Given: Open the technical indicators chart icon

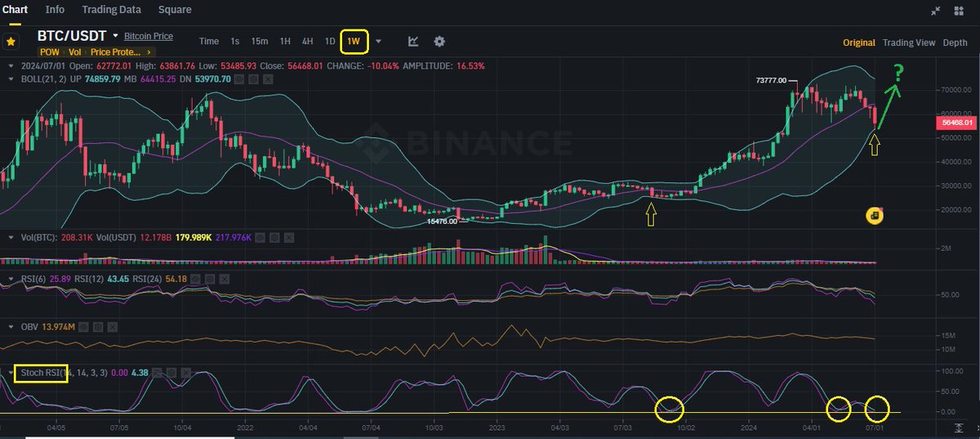Looking at the screenshot, I should 413,41.
